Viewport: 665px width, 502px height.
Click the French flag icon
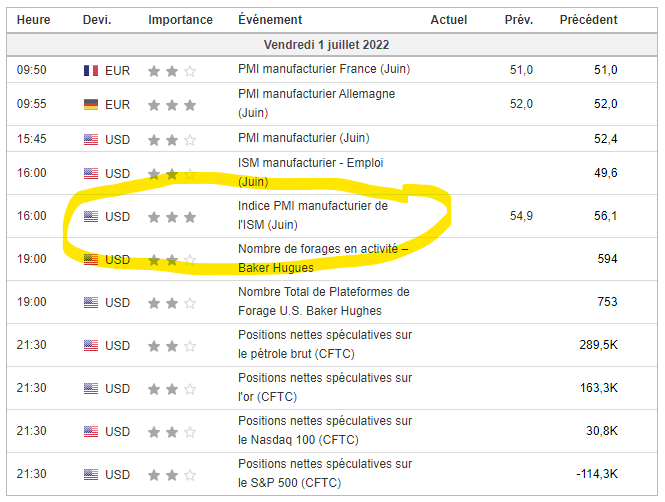(x=91, y=71)
